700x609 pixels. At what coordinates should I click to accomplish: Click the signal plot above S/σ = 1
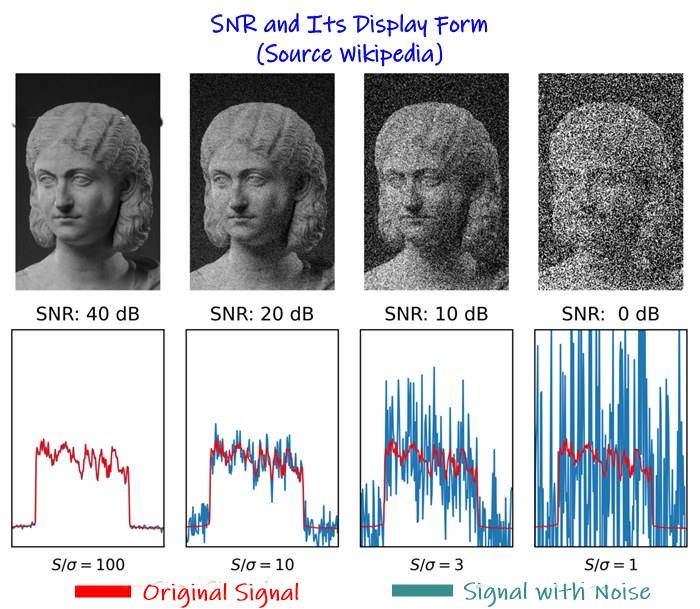pos(611,438)
